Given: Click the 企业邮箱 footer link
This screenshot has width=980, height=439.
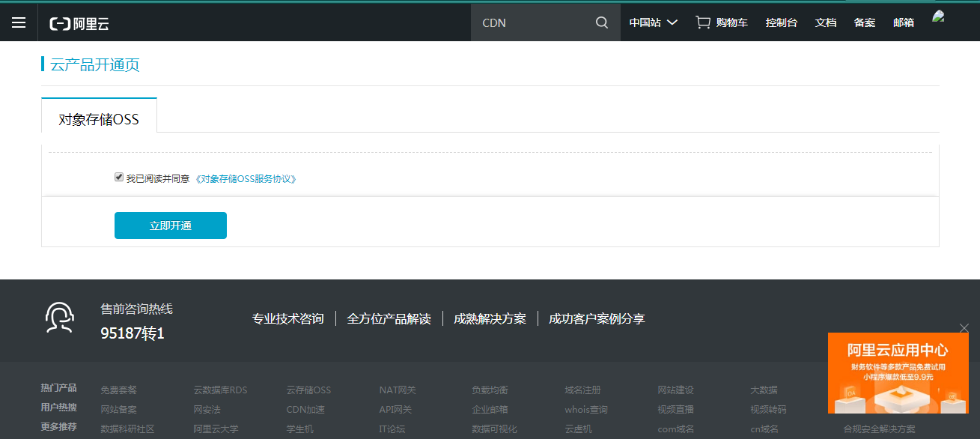Looking at the screenshot, I should point(490,410).
